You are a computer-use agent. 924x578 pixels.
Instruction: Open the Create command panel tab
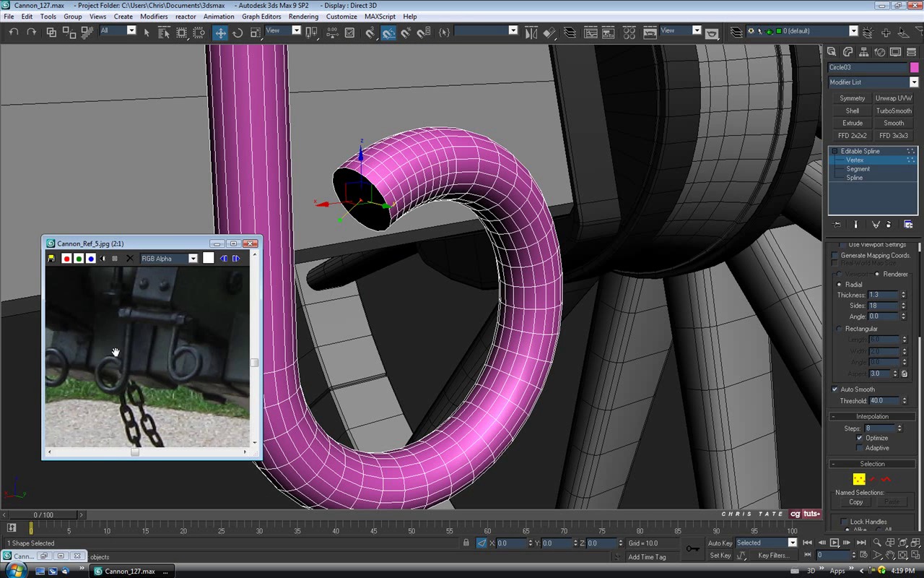pyautogui.click(x=832, y=52)
